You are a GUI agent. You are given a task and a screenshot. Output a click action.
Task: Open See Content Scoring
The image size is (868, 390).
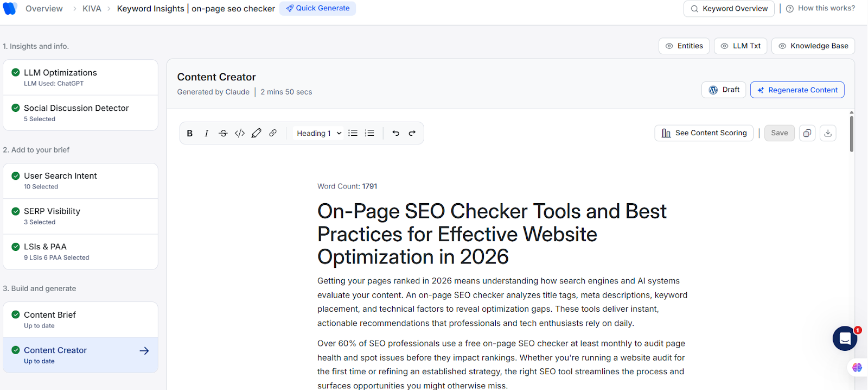coord(704,133)
